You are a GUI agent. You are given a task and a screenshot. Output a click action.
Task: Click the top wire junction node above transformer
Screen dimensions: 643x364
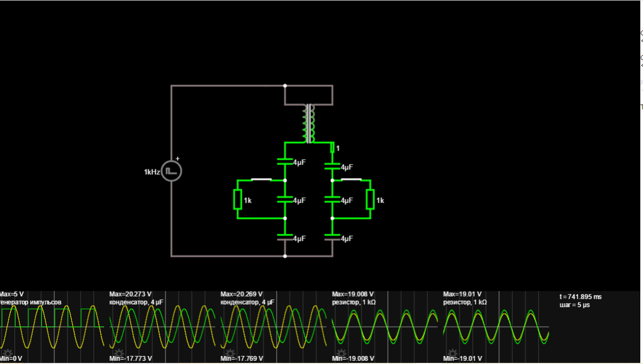click(x=285, y=85)
